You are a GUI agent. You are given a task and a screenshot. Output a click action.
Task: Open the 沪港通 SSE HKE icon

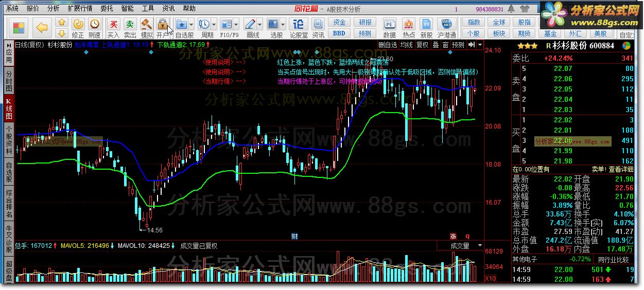click(446, 24)
